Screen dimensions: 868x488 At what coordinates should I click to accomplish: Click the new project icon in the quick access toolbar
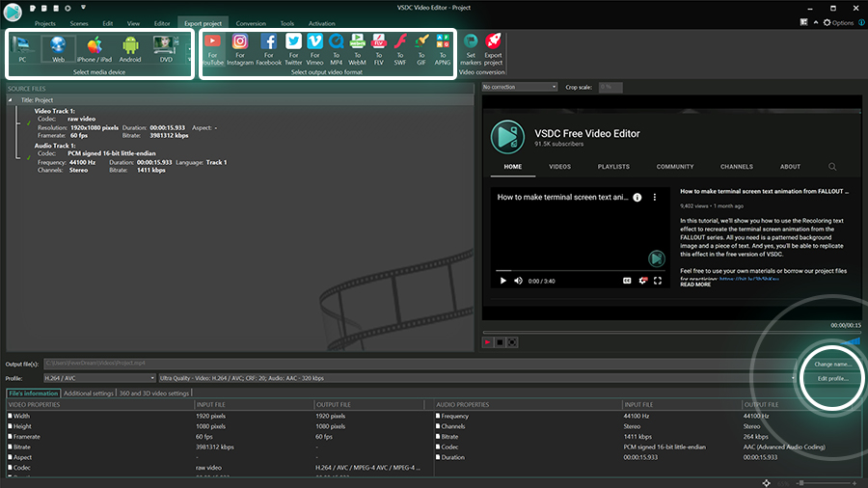pos(32,9)
